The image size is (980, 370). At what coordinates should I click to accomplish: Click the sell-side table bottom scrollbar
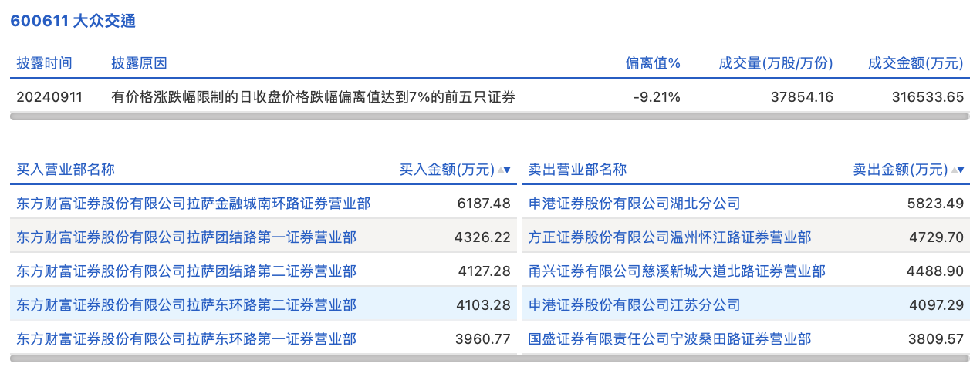(745, 358)
